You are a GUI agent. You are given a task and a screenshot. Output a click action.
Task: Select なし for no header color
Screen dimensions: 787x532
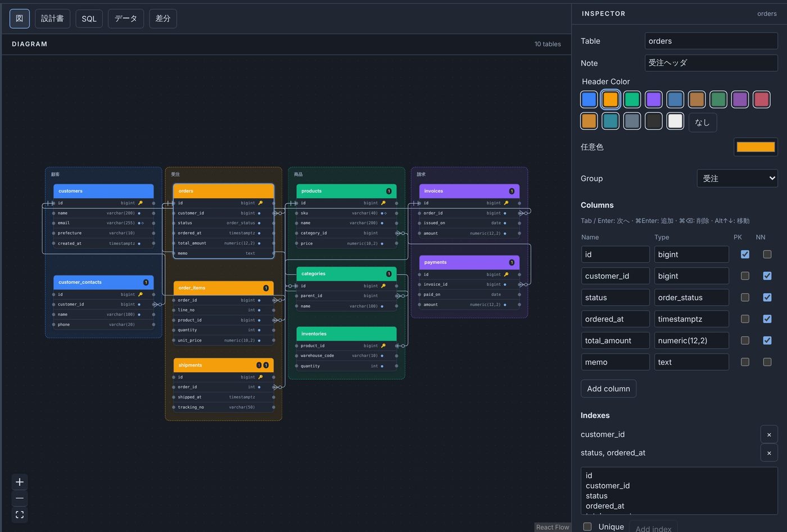coord(703,122)
